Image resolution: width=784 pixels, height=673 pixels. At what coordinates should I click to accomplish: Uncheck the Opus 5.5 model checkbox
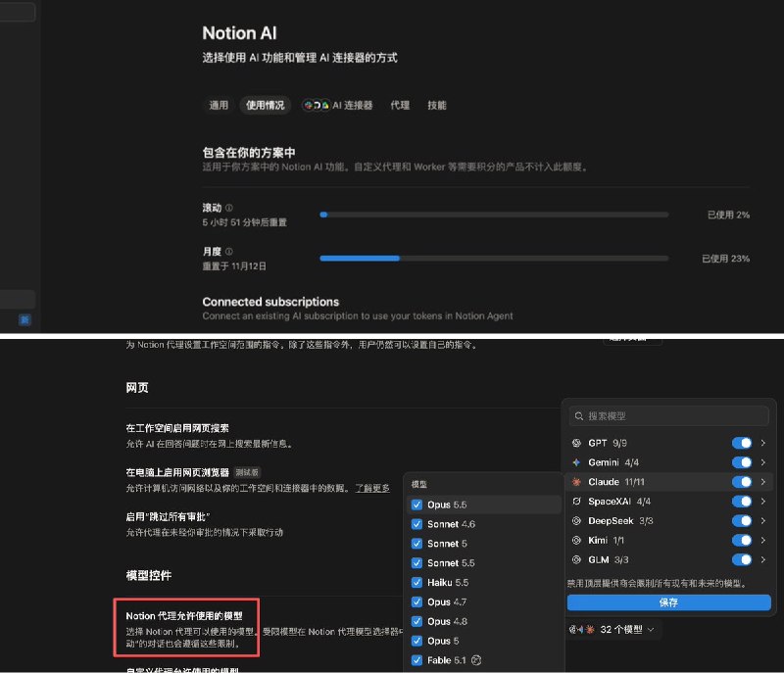pos(416,505)
